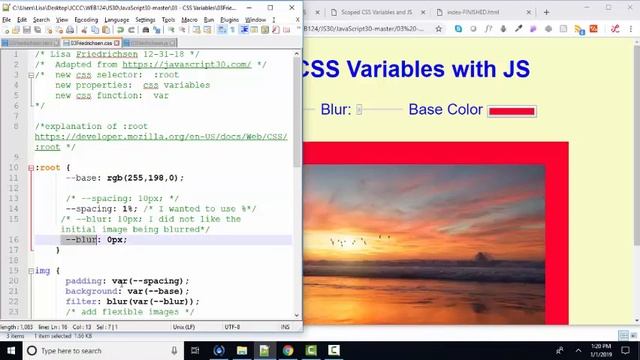Screen dimensions: 640x360
Task: Click the Zoom Out icon in the toolbar
Action: pyautogui.click(x=182, y=30)
